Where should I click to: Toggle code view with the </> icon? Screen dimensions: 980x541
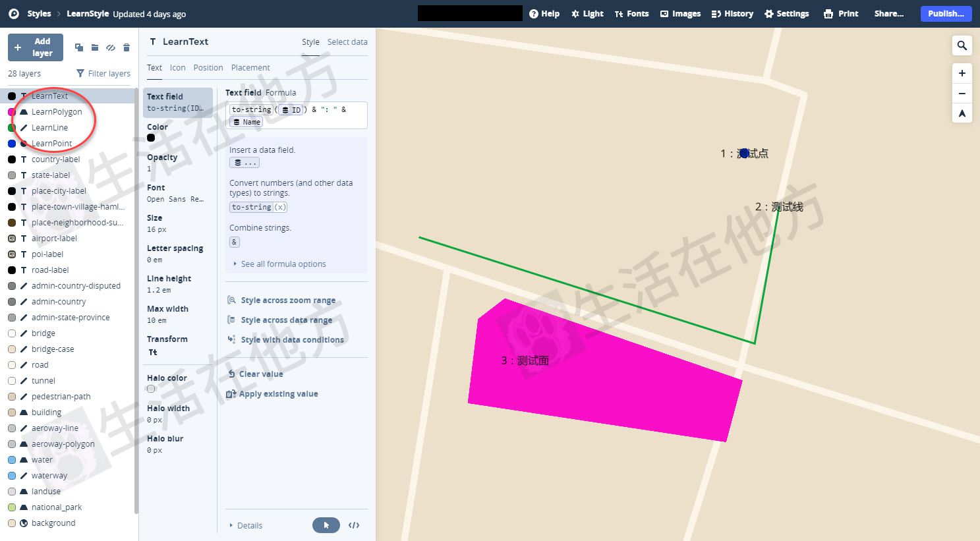pyautogui.click(x=354, y=525)
